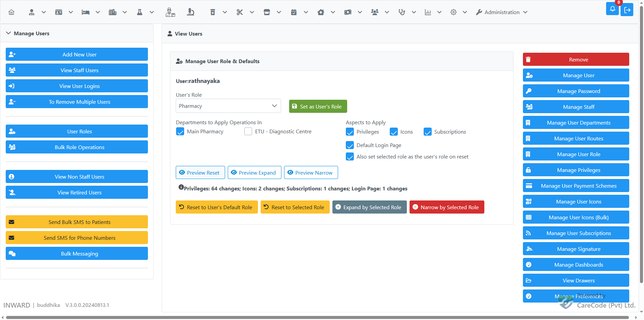Toggle the Subscriptions aspect checkbox
Viewport: 644px width, 320px height.
pyautogui.click(x=428, y=132)
